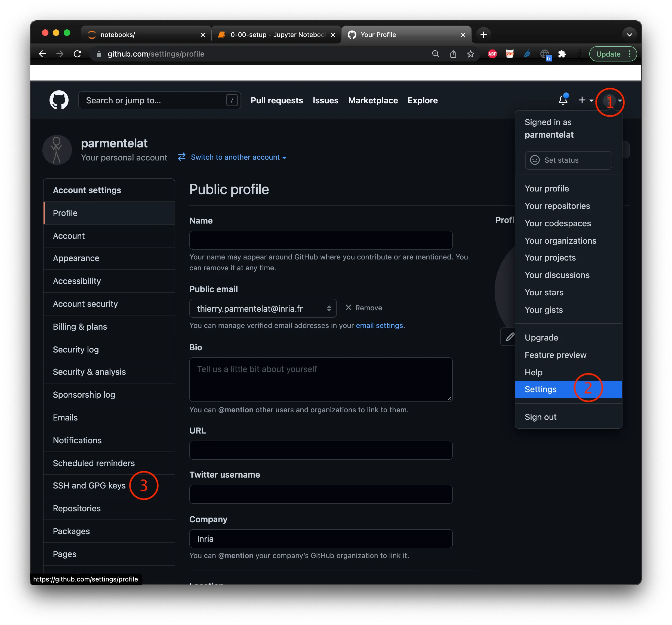Click the Name input field

[320, 240]
